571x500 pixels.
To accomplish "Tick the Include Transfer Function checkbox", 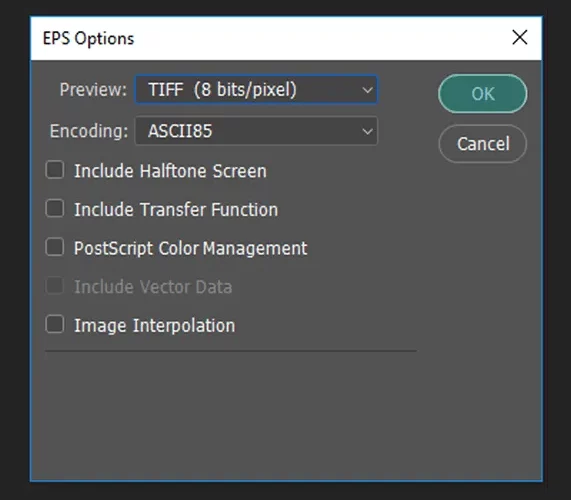I will (x=55, y=209).
